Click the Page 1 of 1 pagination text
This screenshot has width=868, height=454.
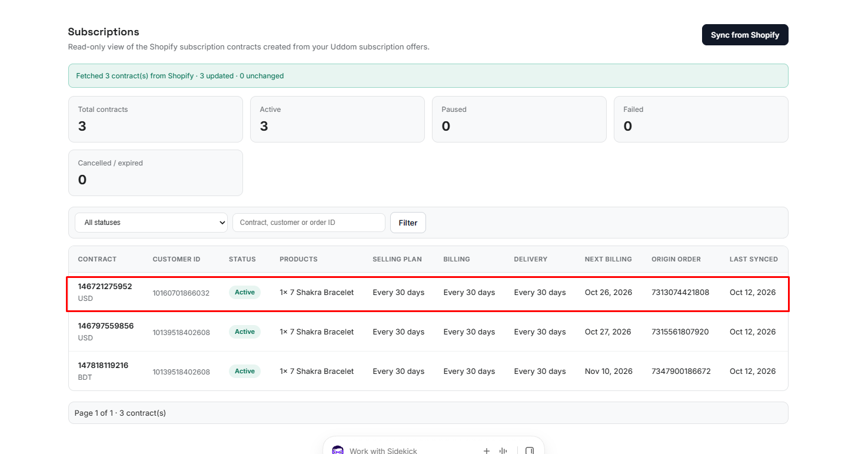point(120,413)
